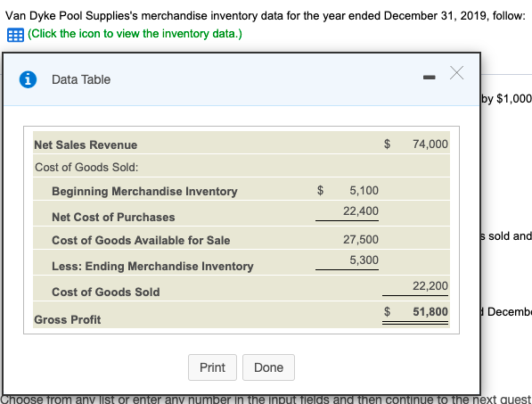Click the 'Gross Profit' row label
Viewport: 532px width, 404px height.
pyautogui.click(x=68, y=320)
